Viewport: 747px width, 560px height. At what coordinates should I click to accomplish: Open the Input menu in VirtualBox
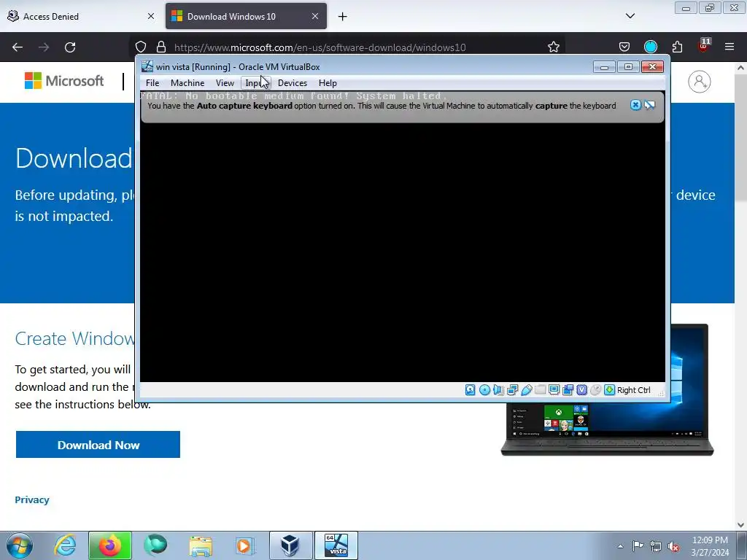tap(256, 83)
